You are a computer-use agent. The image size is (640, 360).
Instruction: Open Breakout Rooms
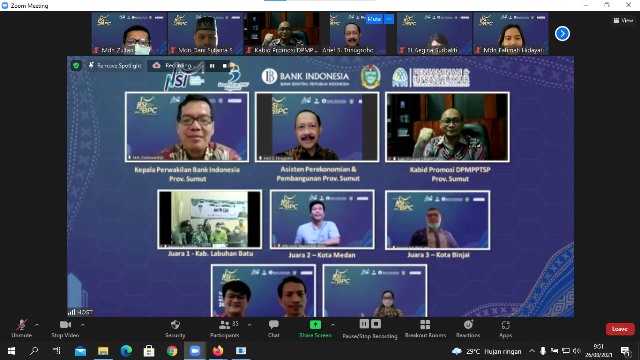425,329
